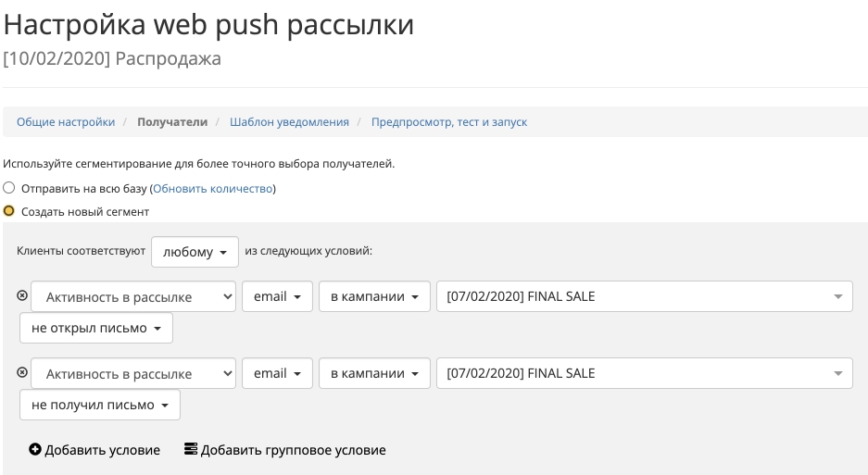Remove the second condition with its X icon

(23, 372)
